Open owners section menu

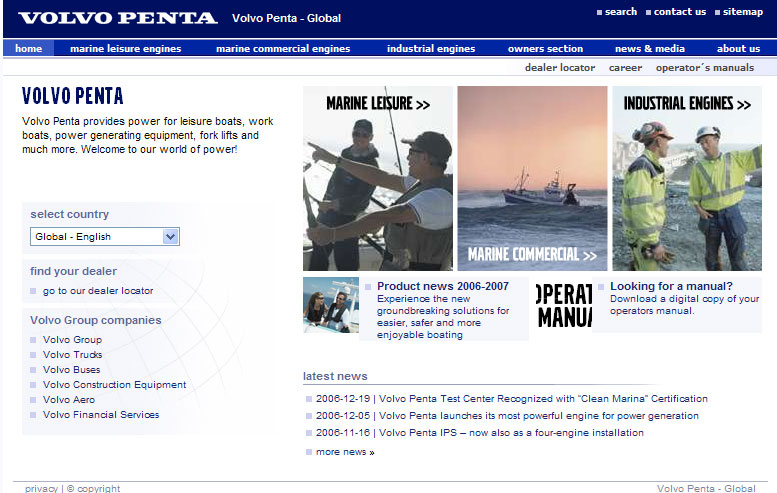click(545, 49)
